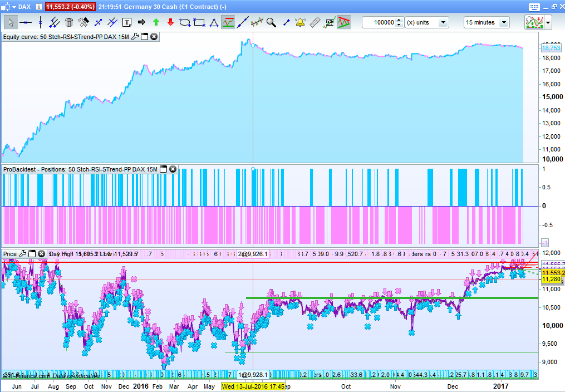Click the virtual keyboard icon in title bar
Screen dimensions: 565x392
pyautogui.click(x=534, y=7)
